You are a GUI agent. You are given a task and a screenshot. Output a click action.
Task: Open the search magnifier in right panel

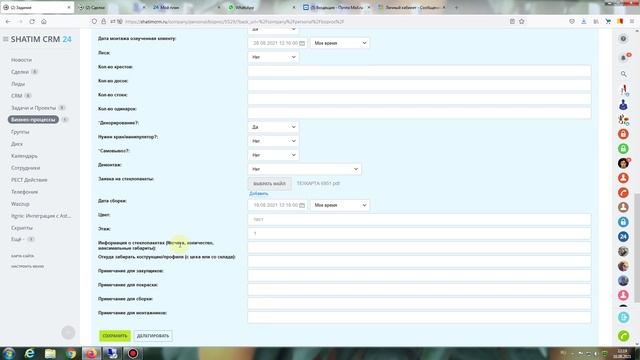[x=623, y=74]
